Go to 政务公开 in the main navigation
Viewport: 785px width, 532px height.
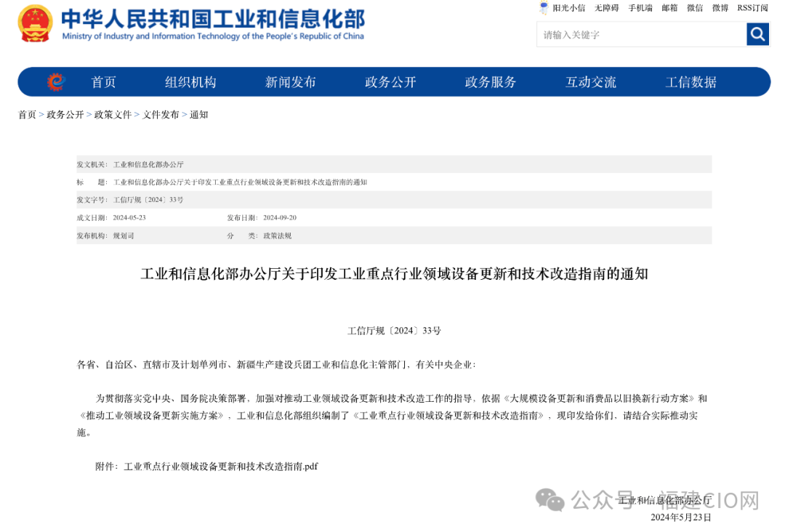pos(390,82)
